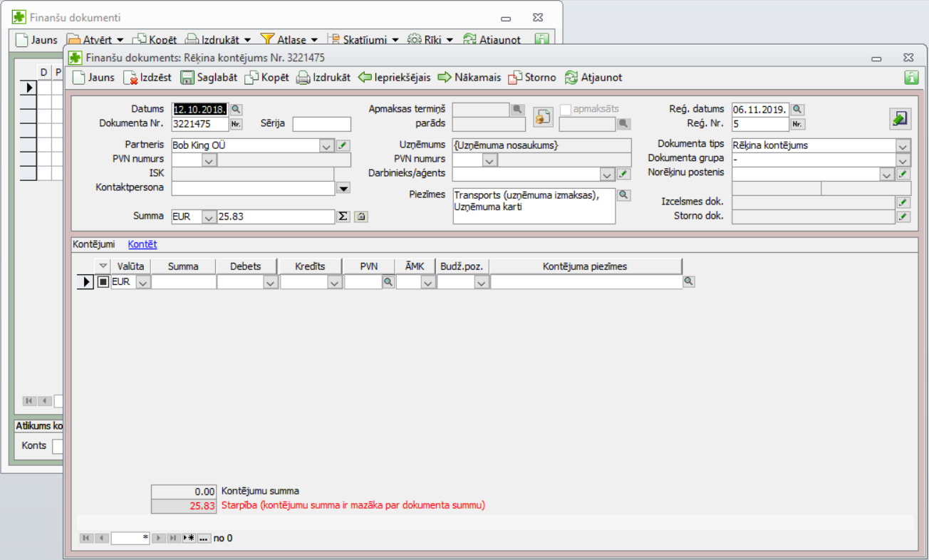The height and width of the screenshot is (560, 929).
Task: Open the Atlase filter menu in the Finanšu dokumenti window
Action: tap(289, 40)
